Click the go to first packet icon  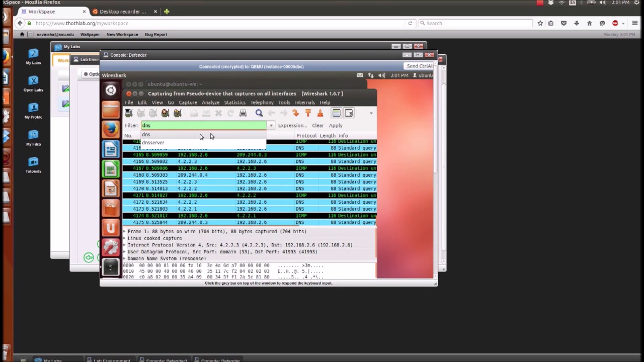pos(308,113)
